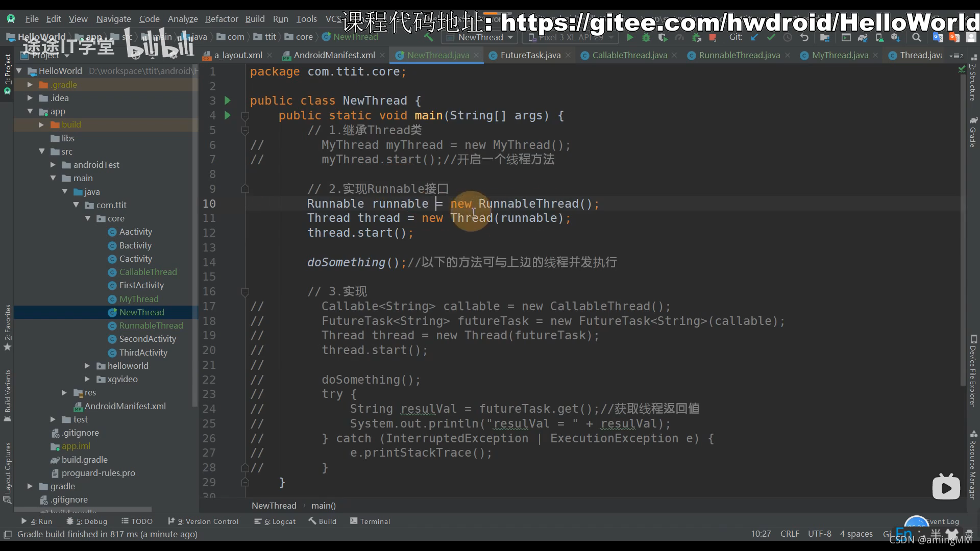
Task: Open the Run tool window
Action: (x=37, y=521)
